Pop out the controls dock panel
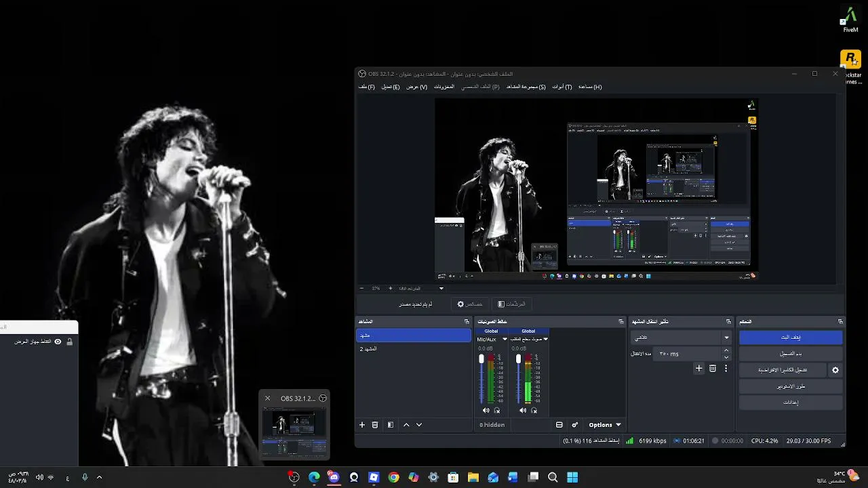This screenshot has width=868, height=488. coord(841,321)
